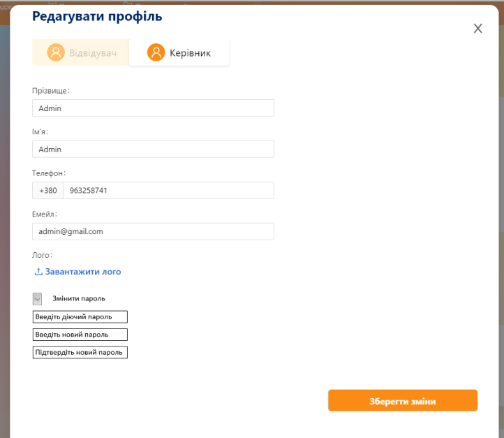Focus the Ім'я input field
Viewport: 504px width, 438px height.
click(153, 149)
